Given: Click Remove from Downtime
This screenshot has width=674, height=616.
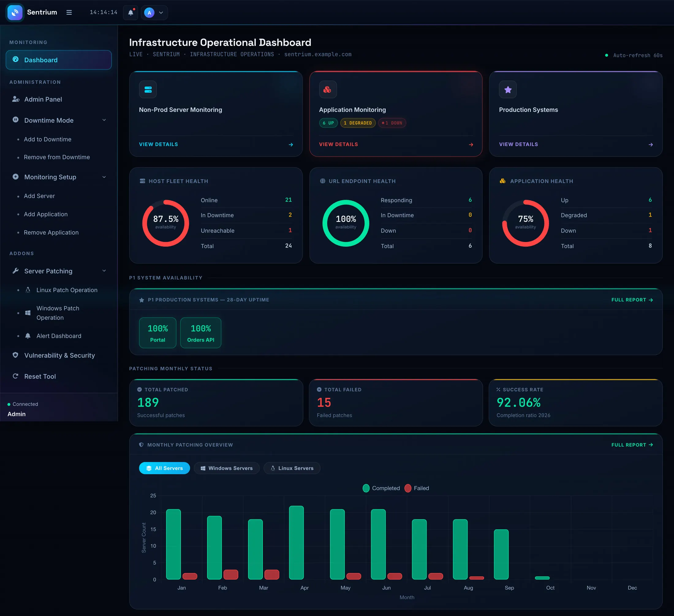Looking at the screenshot, I should (57, 157).
